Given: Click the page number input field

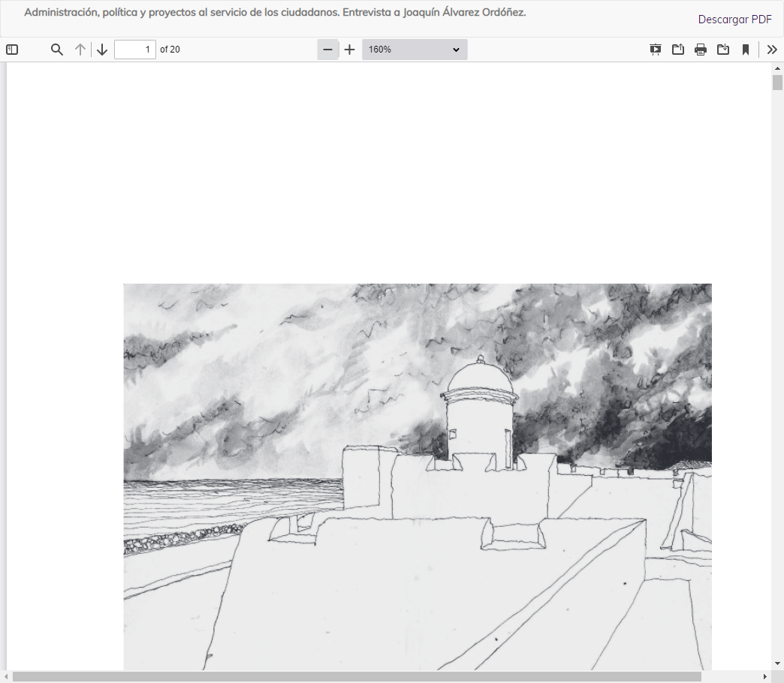Looking at the screenshot, I should click(x=135, y=50).
